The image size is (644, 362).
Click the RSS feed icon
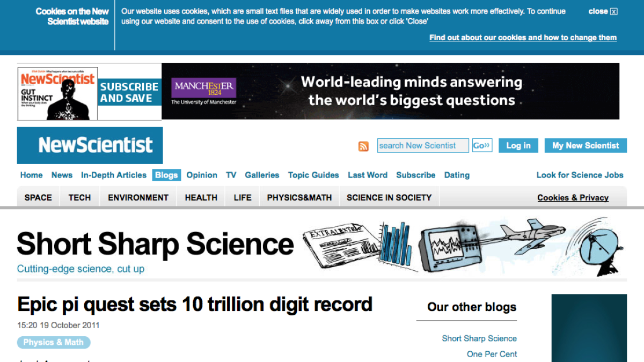pyautogui.click(x=364, y=146)
